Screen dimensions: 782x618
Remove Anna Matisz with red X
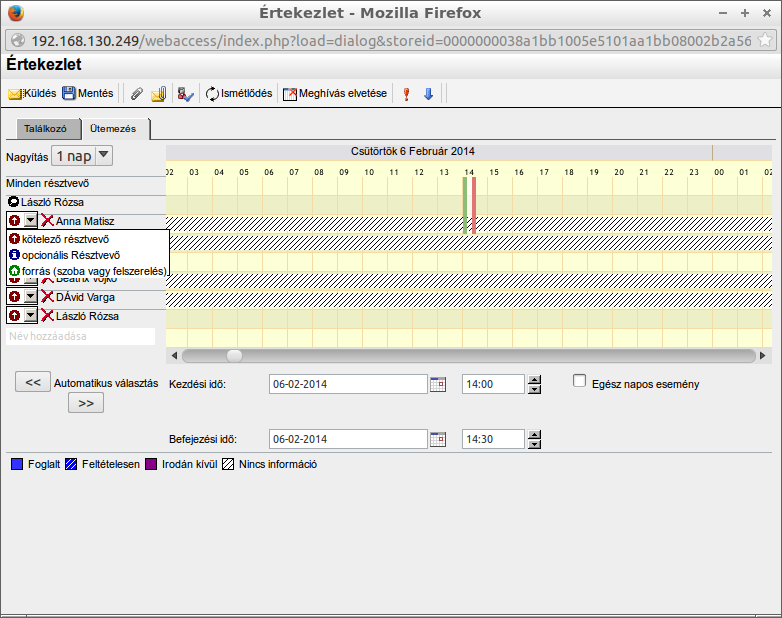47,220
